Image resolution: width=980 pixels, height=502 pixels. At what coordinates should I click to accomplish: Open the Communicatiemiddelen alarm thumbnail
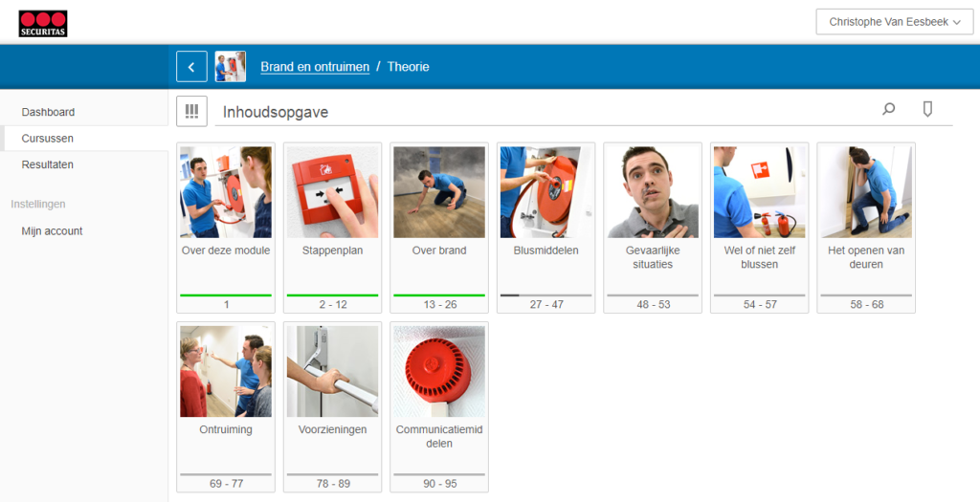point(439,371)
